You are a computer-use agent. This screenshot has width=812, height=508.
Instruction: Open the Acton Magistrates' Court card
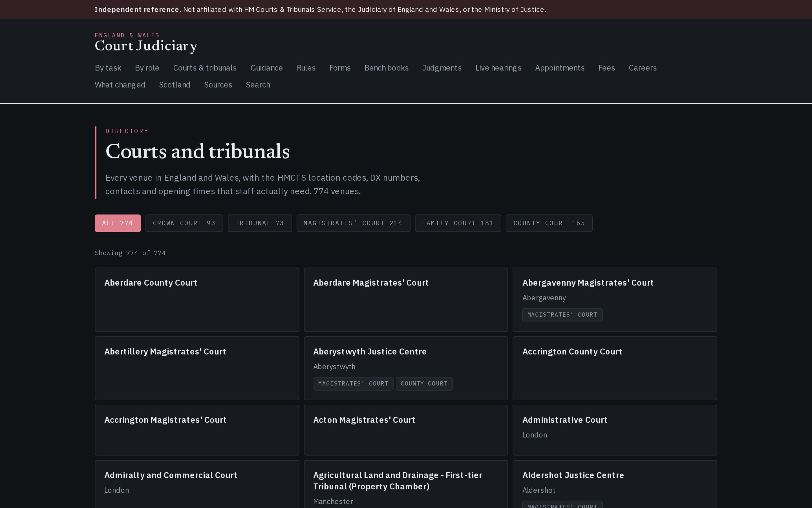[406, 430]
